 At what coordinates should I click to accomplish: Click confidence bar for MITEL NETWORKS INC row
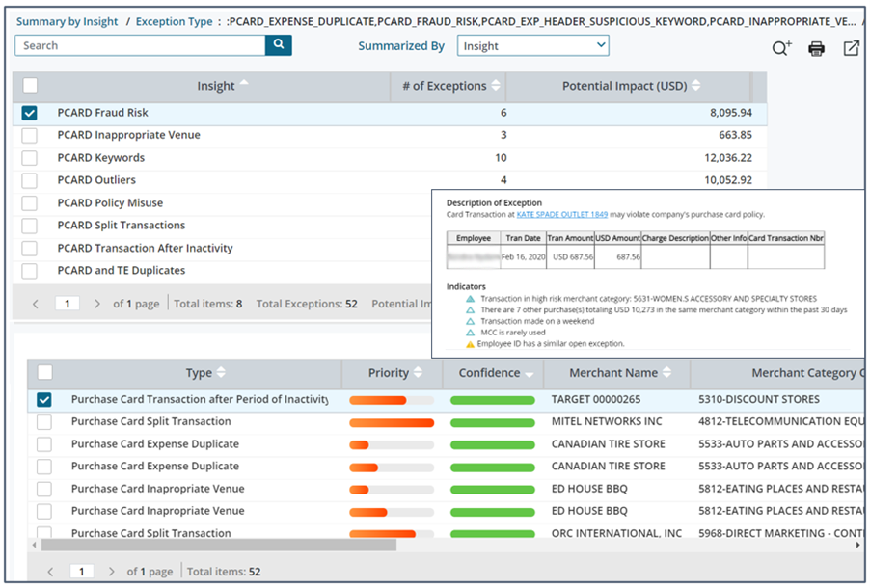click(x=493, y=423)
